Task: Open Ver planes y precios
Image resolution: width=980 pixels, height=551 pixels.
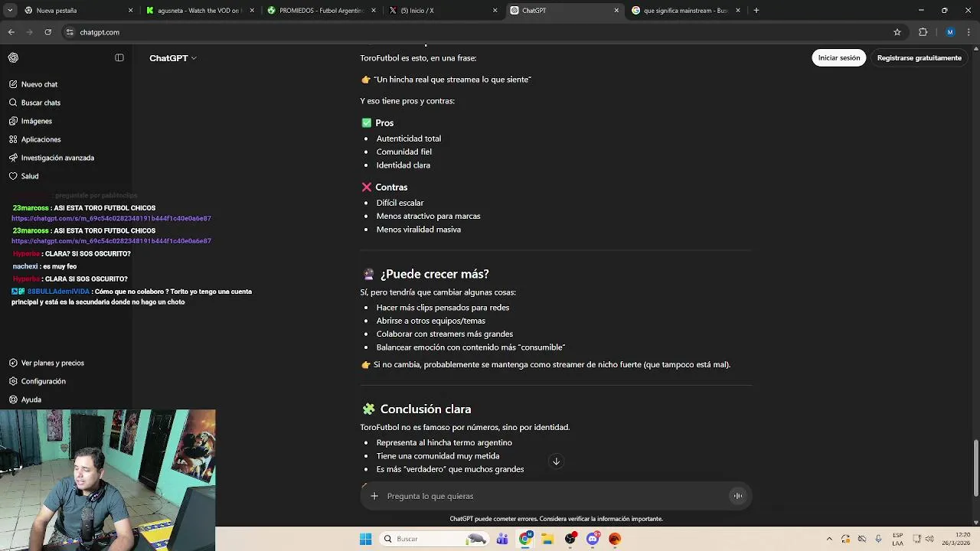Action: click(x=52, y=363)
